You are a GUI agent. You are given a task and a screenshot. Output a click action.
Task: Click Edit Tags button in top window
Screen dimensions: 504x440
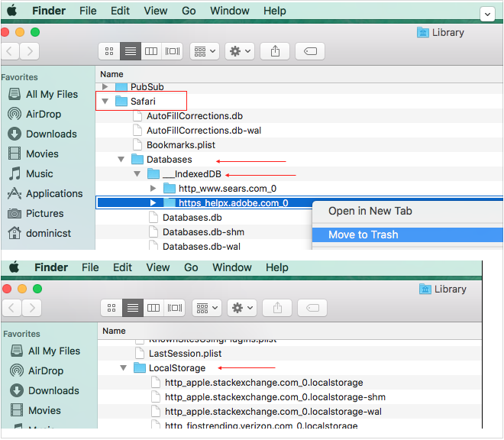point(310,51)
